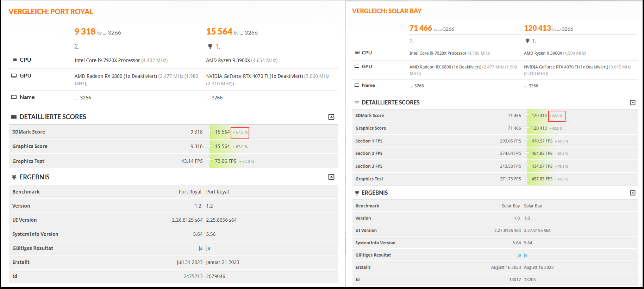The image size is (644, 289).
Task: Open the 9 318 Port Royal score
Action: click(85, 32)
